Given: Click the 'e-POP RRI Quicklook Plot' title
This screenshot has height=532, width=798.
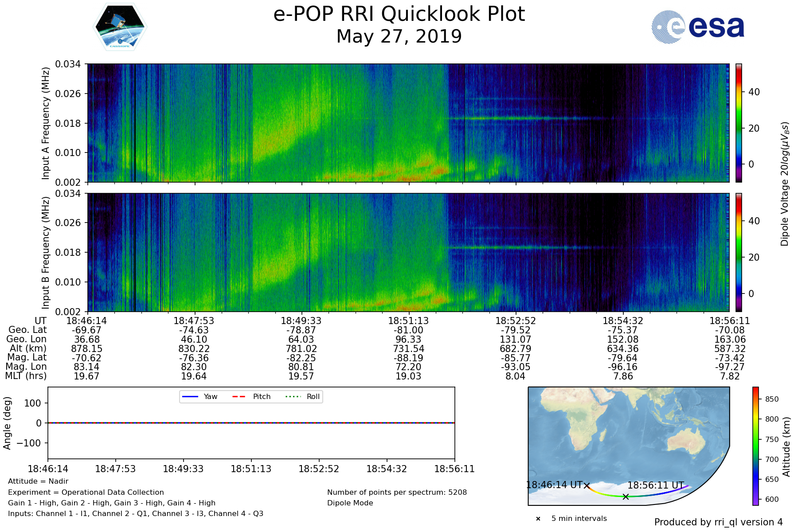Looking at the screenshot, I should coord(399,14).
